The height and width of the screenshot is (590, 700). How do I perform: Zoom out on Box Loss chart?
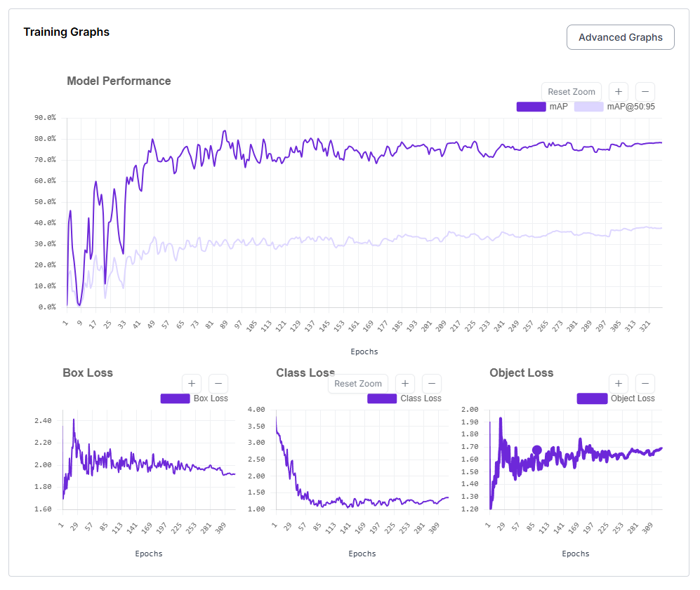point(218,384)
